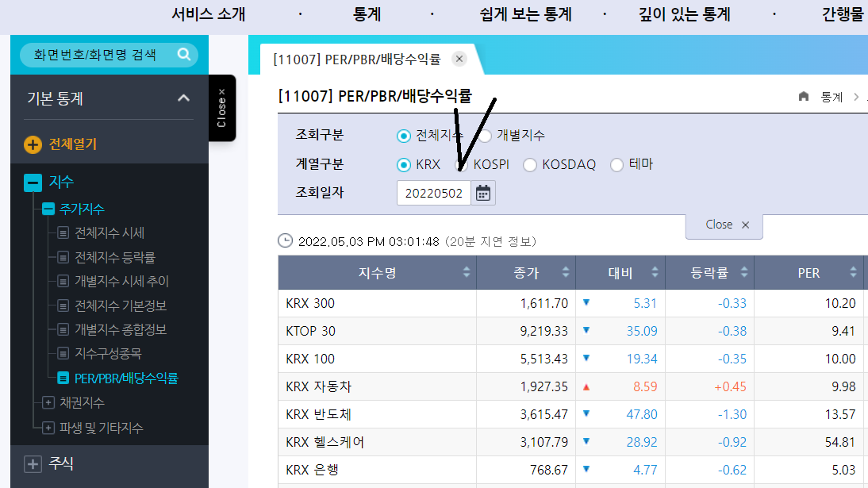The width and height of the screenshot is (868, 488).
Task: Sort the 종가 column using its arrows
Action: [567, 271]
